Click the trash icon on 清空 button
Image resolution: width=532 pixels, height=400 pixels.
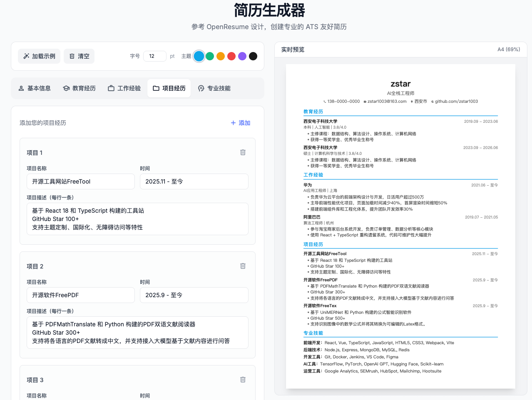pyautogui.click(x=72, y=56)
